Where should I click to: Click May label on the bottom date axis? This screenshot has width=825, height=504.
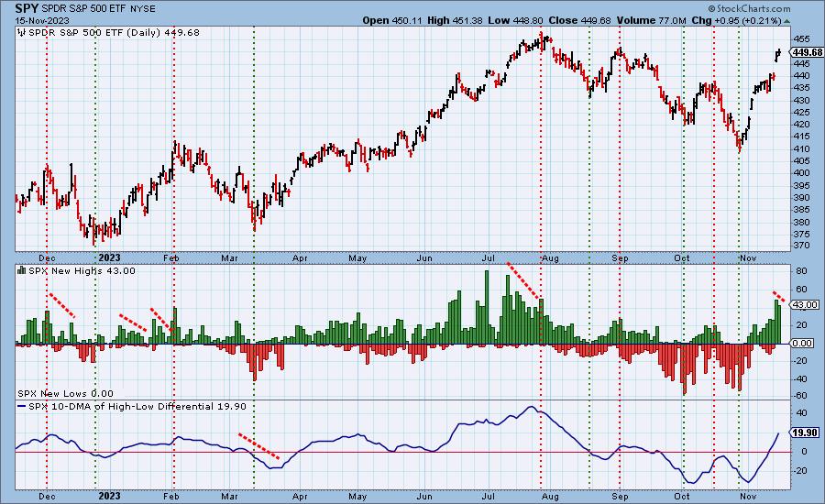357,496
